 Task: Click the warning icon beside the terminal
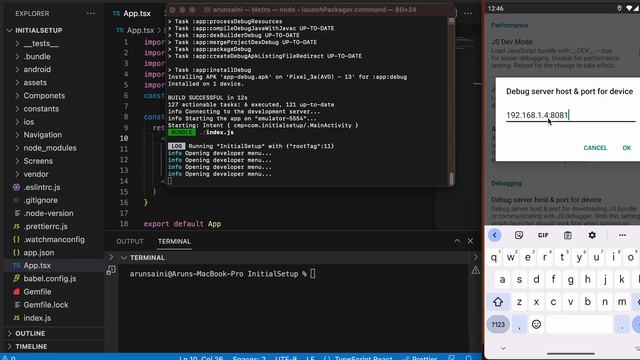point(476,270)
